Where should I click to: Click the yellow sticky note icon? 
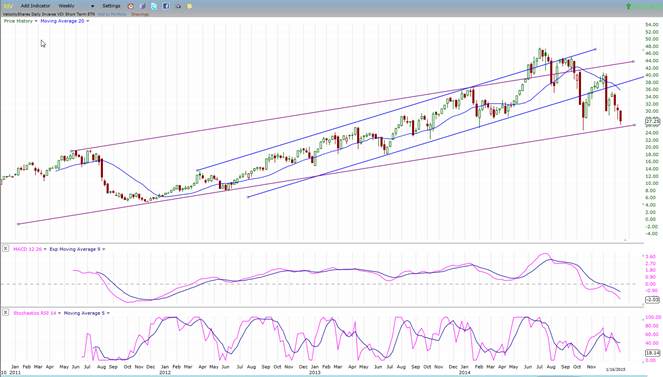[190, 6]
